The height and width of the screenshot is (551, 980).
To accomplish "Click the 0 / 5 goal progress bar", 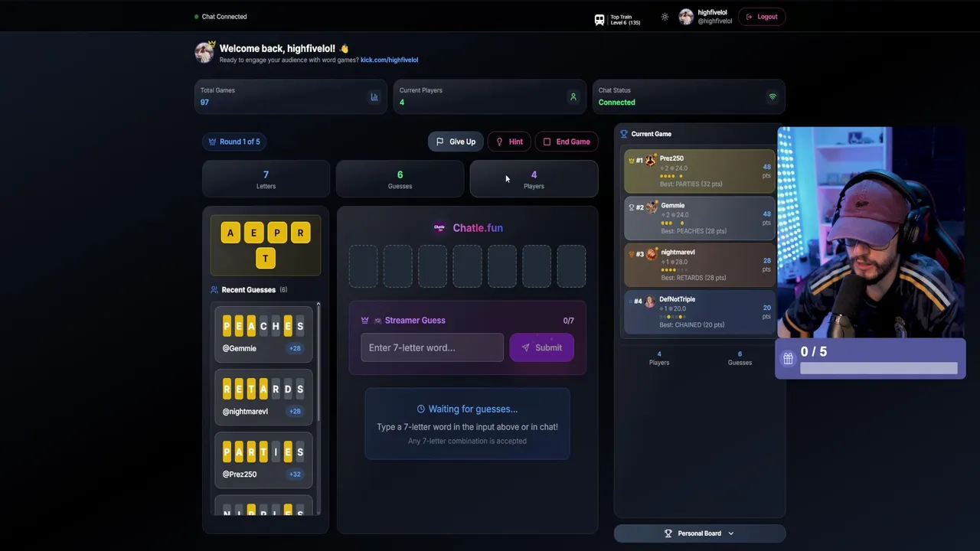I will 879,369.
